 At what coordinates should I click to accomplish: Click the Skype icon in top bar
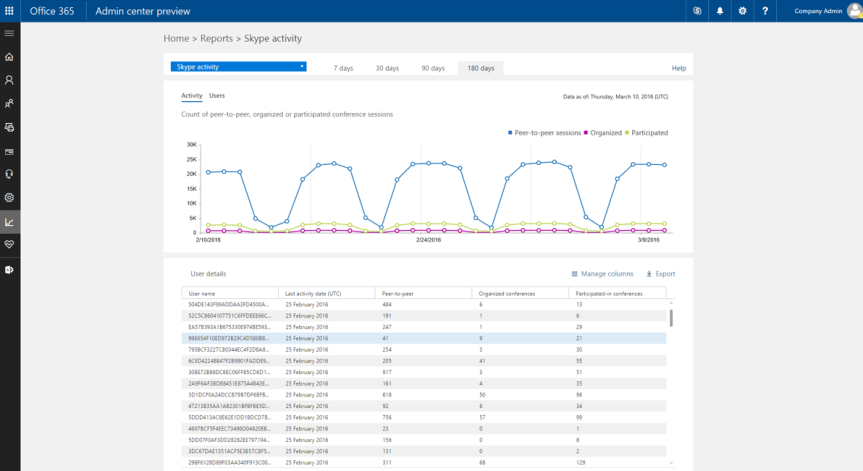[697, 11]
